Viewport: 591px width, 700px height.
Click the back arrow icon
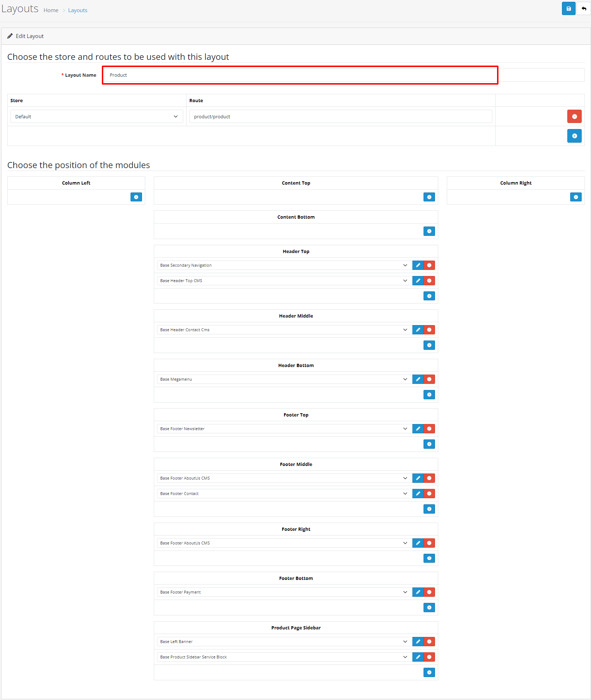point(584,9)
